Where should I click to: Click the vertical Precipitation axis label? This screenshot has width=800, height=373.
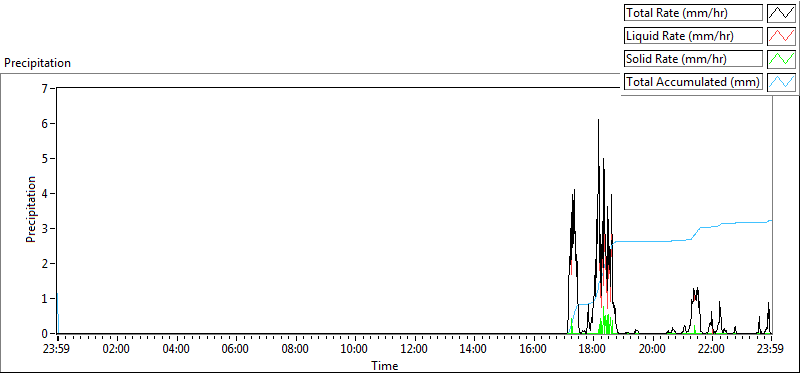pos(31,209)
